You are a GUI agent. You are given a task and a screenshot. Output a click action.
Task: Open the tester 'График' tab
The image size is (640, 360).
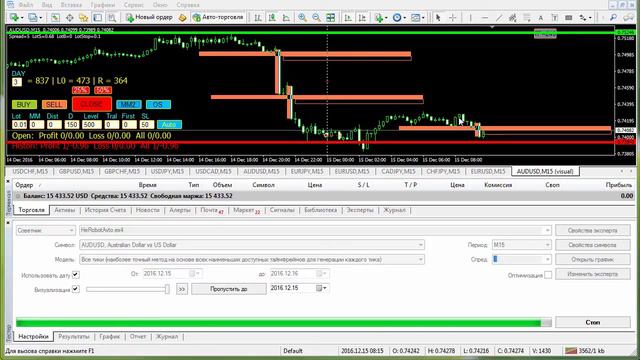pos(110,337)
